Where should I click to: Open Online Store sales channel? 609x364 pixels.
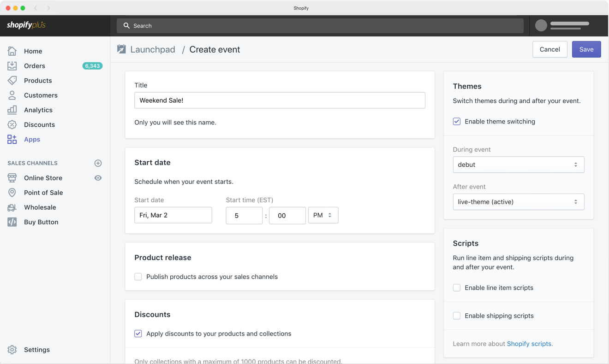(x=43, y=178)
